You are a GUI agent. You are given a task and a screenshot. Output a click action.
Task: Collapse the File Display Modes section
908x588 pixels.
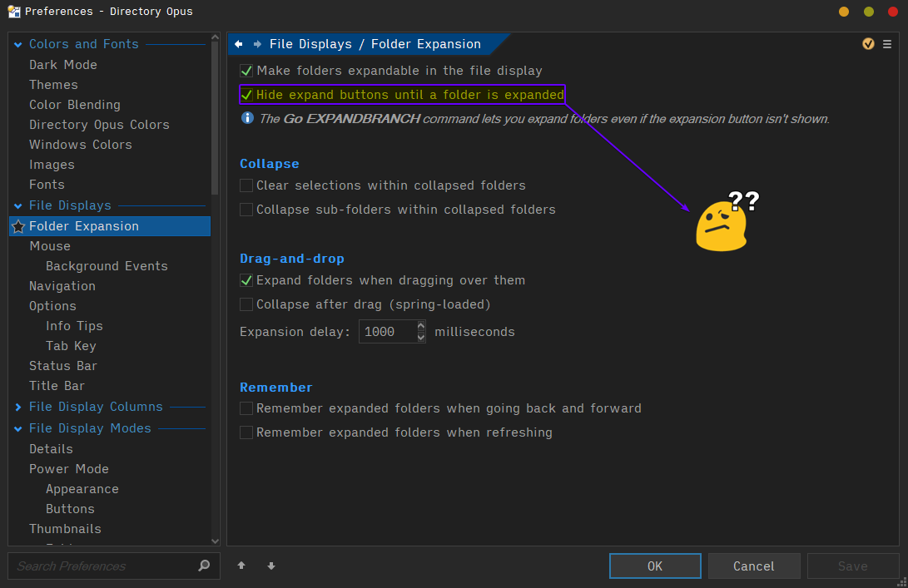tap(18, 429)
